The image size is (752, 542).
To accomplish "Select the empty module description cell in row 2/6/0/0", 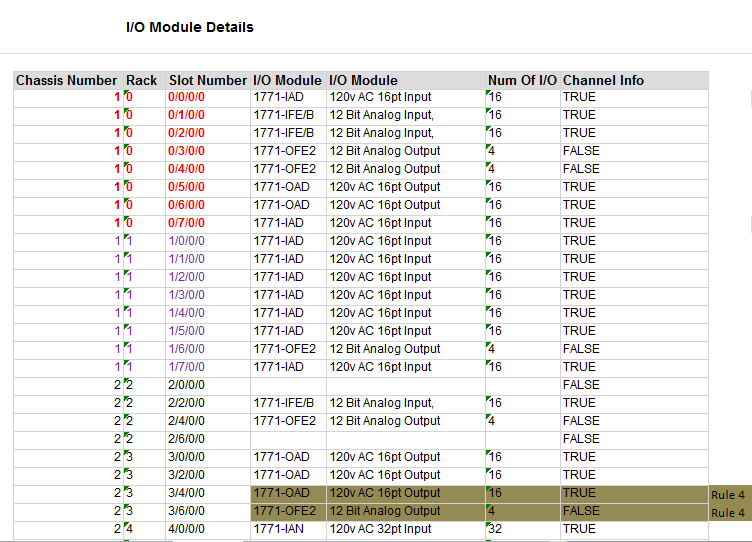I will pos(406,439).
